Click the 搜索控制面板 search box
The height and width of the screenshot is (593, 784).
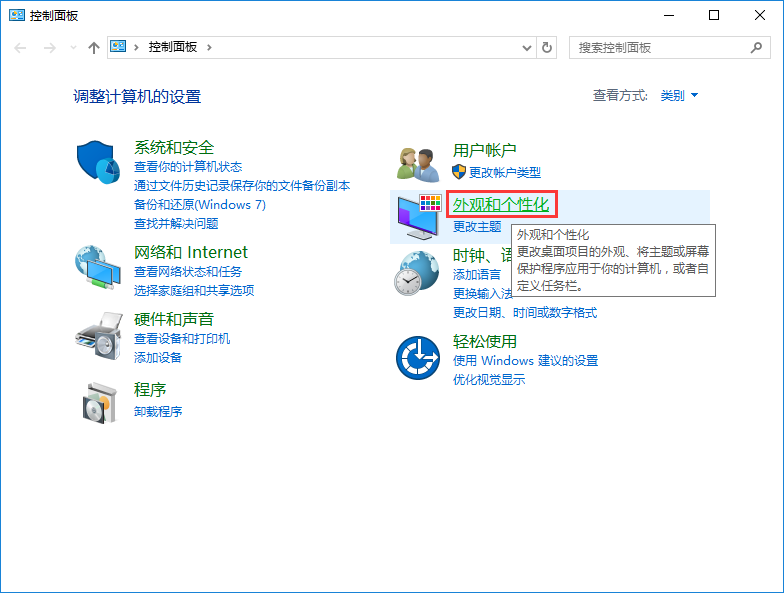(x=660, y=47)
